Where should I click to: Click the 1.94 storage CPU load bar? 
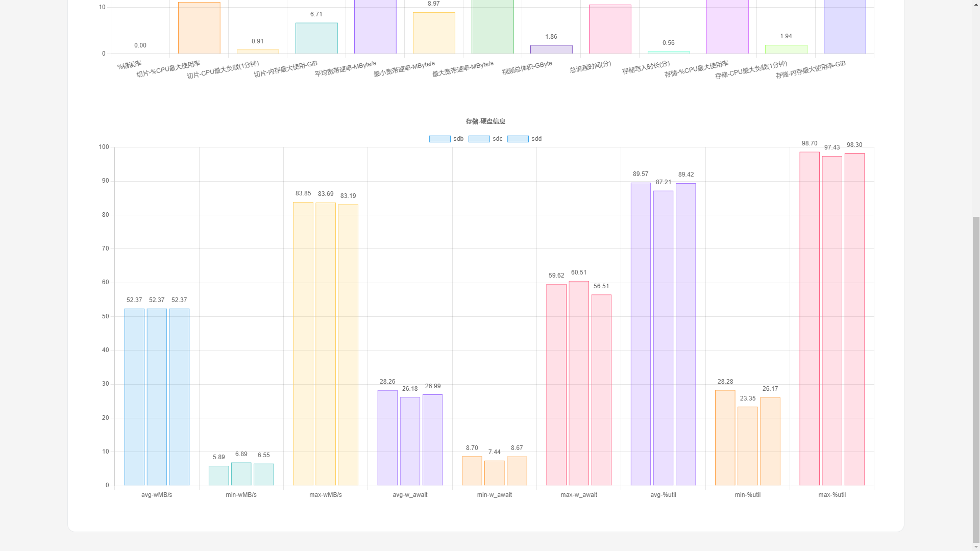click(x=786, y=49)
